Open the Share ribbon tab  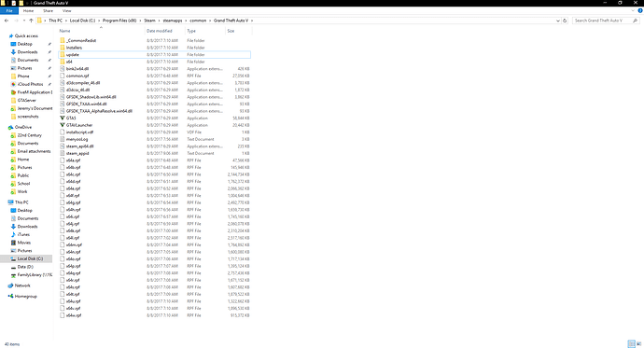click(x=48, y=10)
